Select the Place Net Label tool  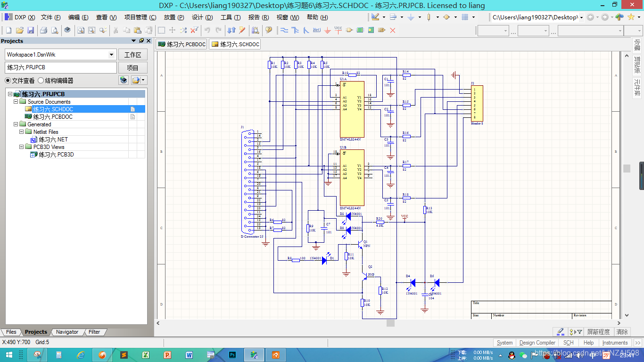coord(316,30)
